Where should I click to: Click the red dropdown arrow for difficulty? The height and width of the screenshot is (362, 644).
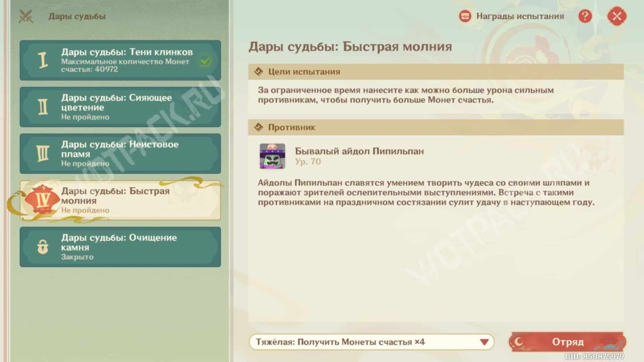484,342
